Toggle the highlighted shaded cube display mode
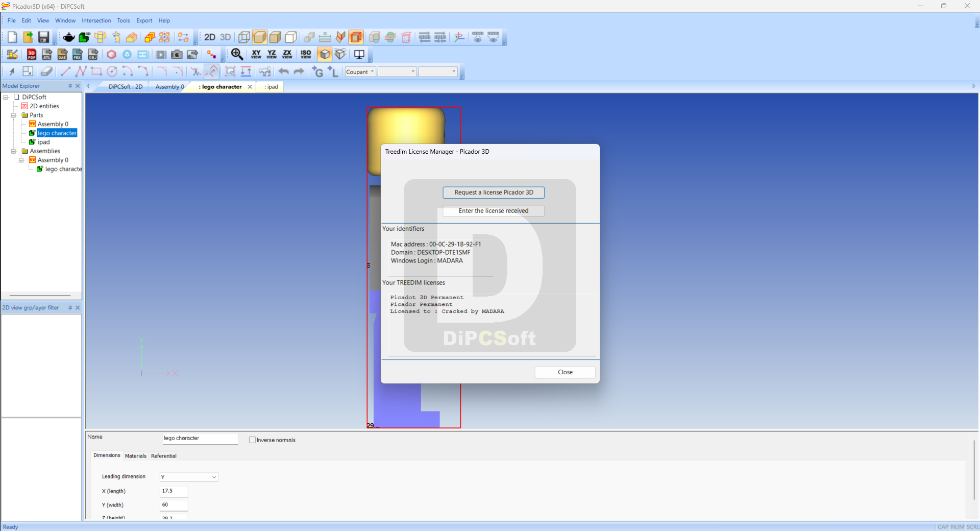This screenshot has width=980, height=531. point(260,37)
